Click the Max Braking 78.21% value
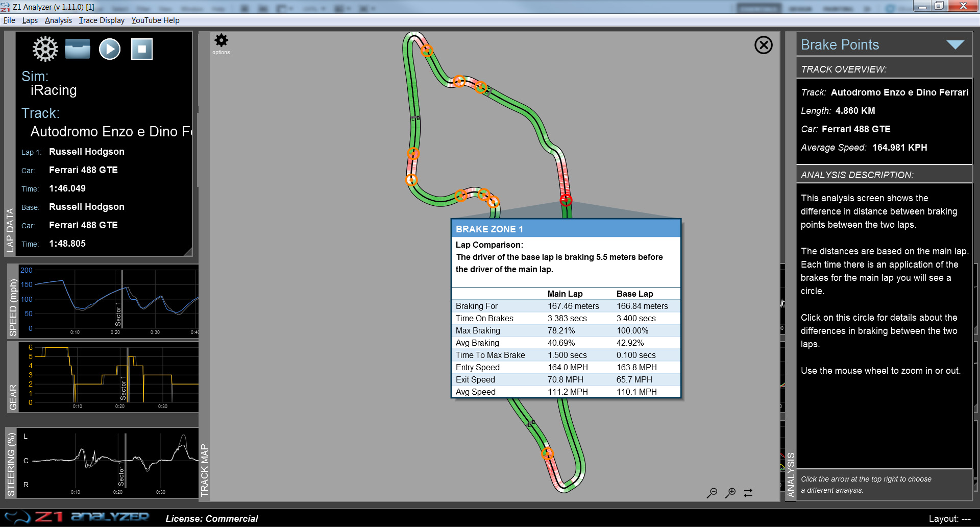 coord(561,330)
